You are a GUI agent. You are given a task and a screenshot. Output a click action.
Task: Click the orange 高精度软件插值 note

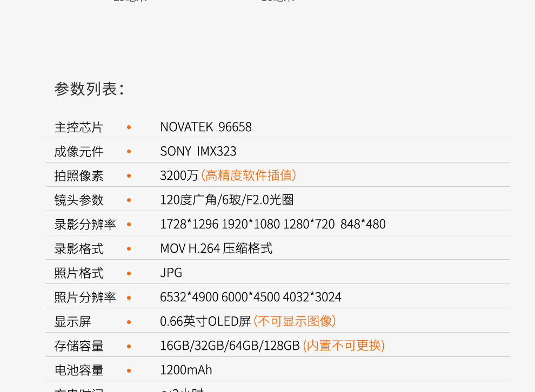249,175
